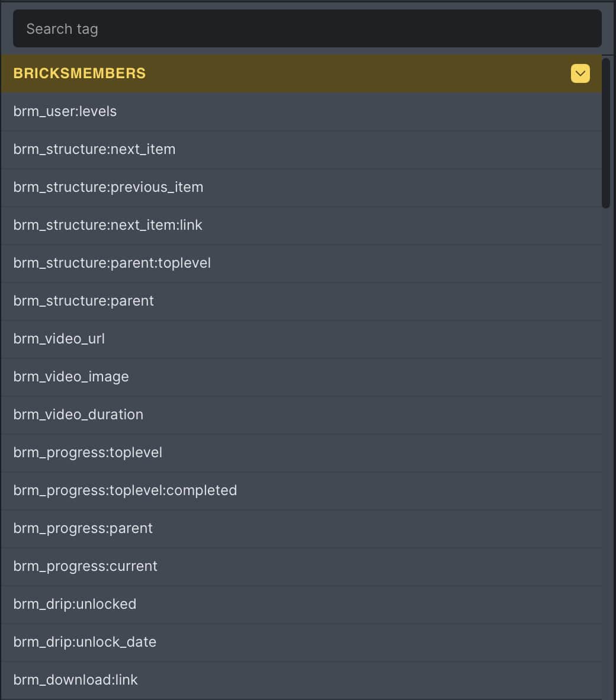
Task: Click the tag list vertical scrollbar
Action: click(x=606, y=133)
